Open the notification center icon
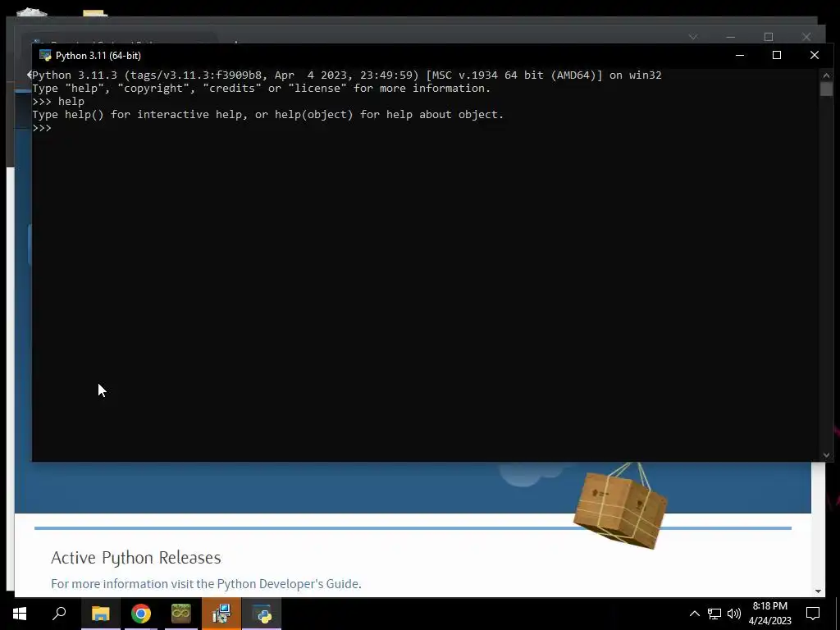The width and height of the screenshot is (840, 630). (813, 614)
